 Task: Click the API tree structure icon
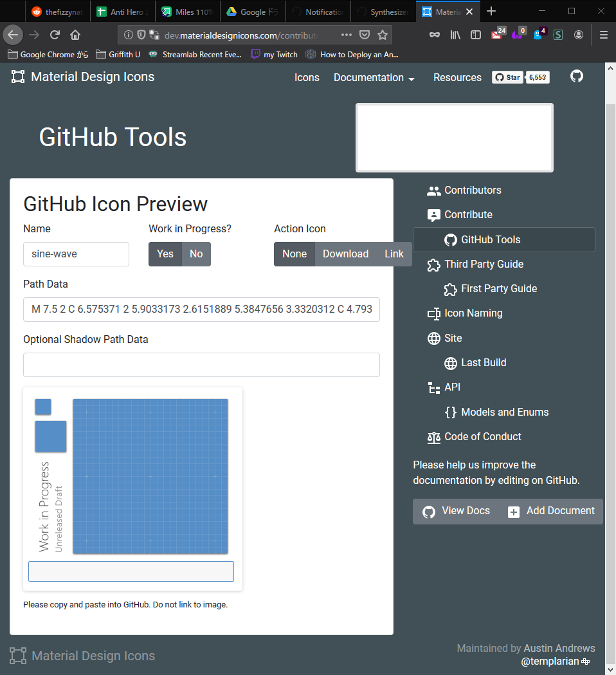[433, 388]
